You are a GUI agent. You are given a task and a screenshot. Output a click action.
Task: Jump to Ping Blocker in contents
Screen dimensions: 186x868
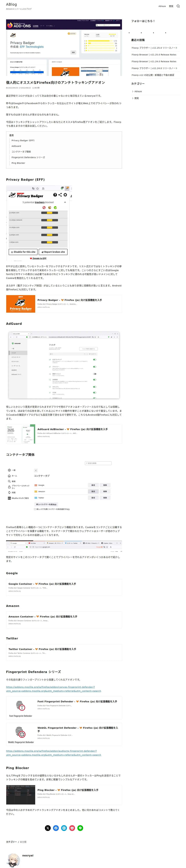tap(18, 163)
